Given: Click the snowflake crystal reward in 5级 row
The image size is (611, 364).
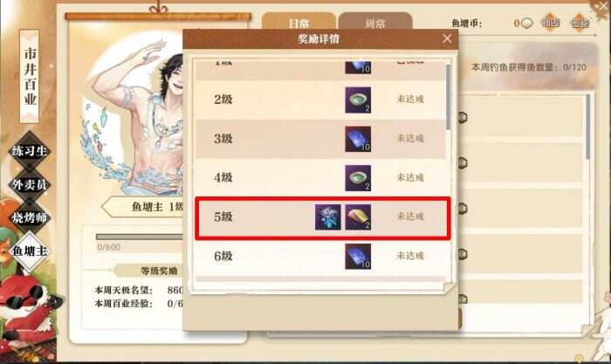Looking at the screenshot, I should click(x=327, y=217).
